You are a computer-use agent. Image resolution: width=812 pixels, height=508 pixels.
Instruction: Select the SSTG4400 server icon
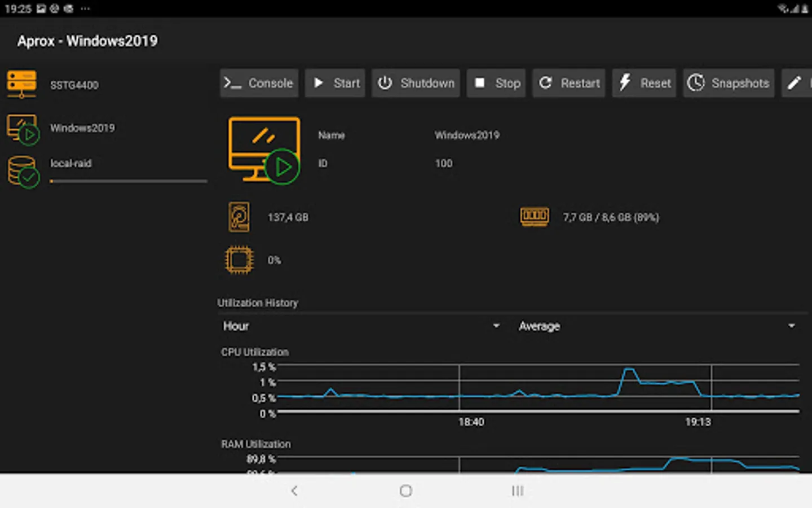(x=22, y=85)
